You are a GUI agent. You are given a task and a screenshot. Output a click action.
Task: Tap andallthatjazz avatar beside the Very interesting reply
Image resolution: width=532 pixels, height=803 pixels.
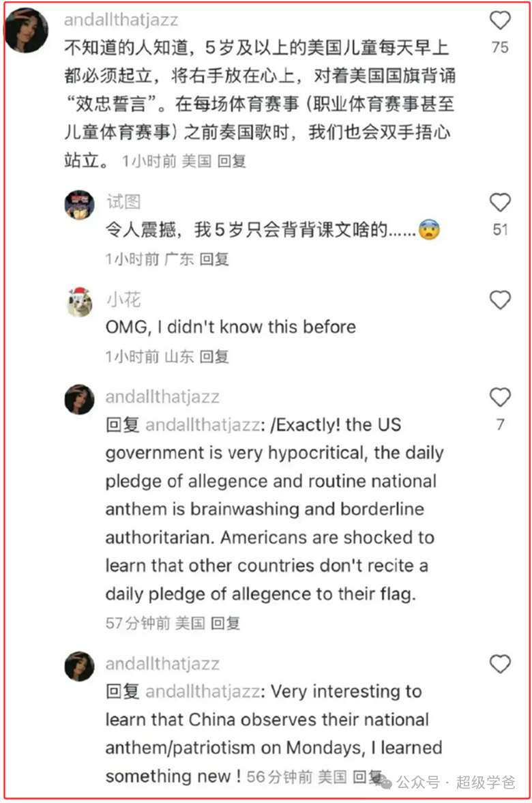coord(79,667)
